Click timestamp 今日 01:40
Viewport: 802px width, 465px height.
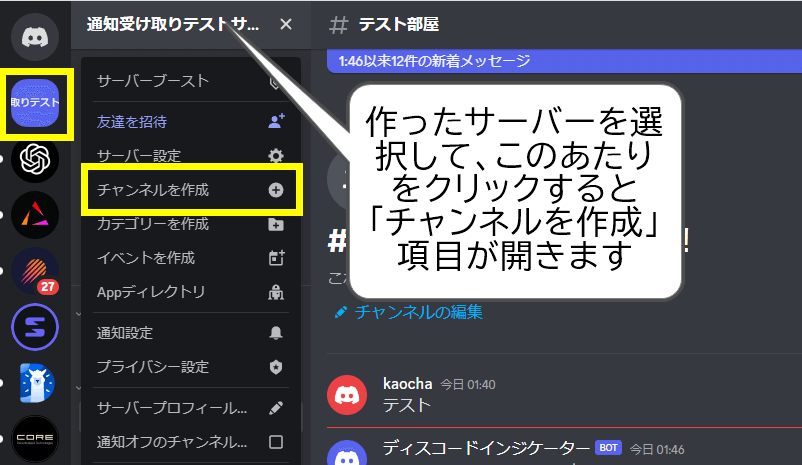(468, 385)
